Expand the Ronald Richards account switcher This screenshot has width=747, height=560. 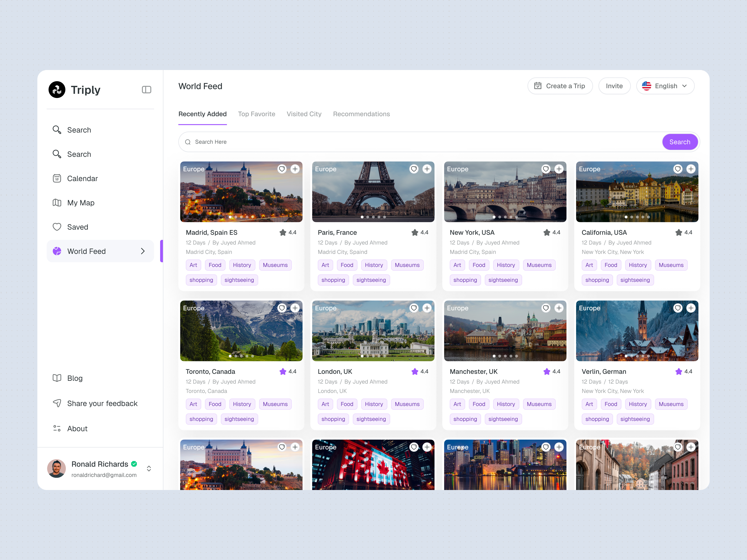[x=149, y=469]
